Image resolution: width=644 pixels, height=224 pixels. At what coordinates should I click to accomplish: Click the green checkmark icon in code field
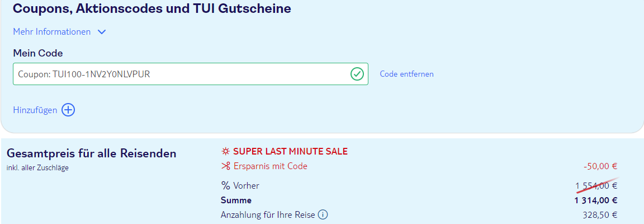point(357,74)
